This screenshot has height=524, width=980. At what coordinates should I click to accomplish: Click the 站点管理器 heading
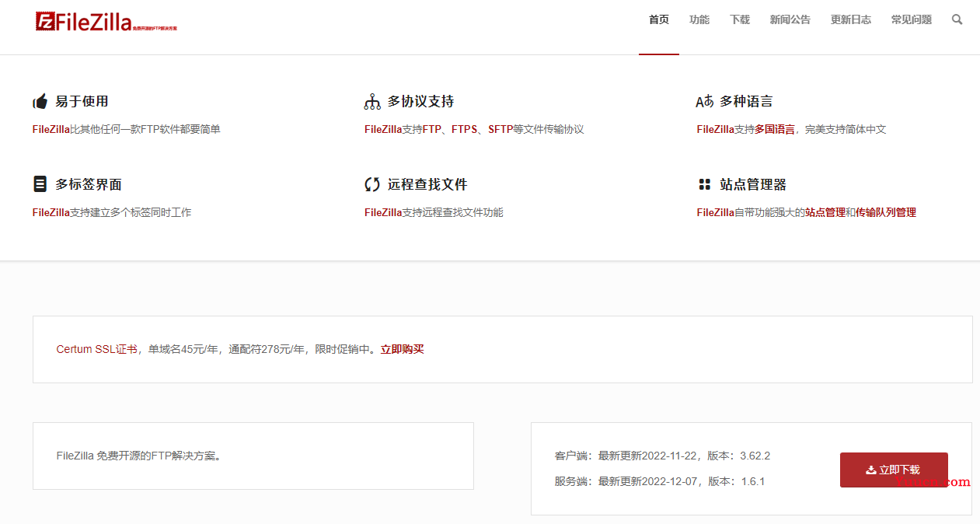[x=753, y=184]
